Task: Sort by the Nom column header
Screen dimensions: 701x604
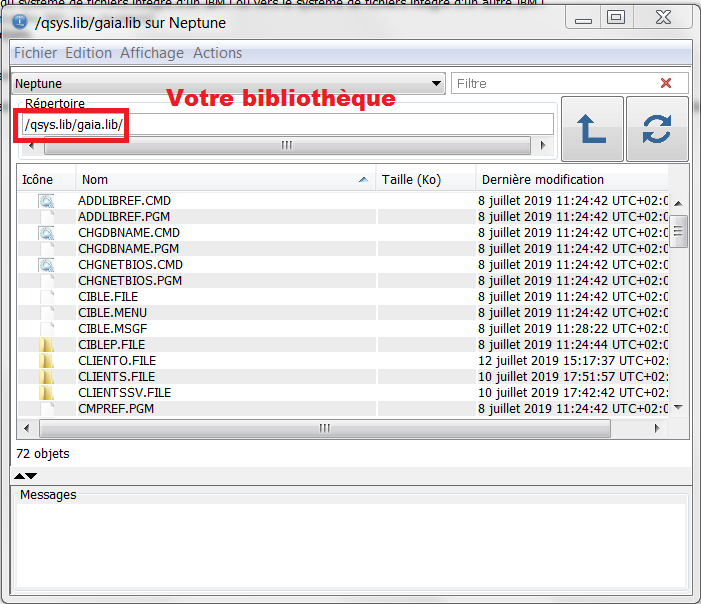Action: tap(220, 180)
